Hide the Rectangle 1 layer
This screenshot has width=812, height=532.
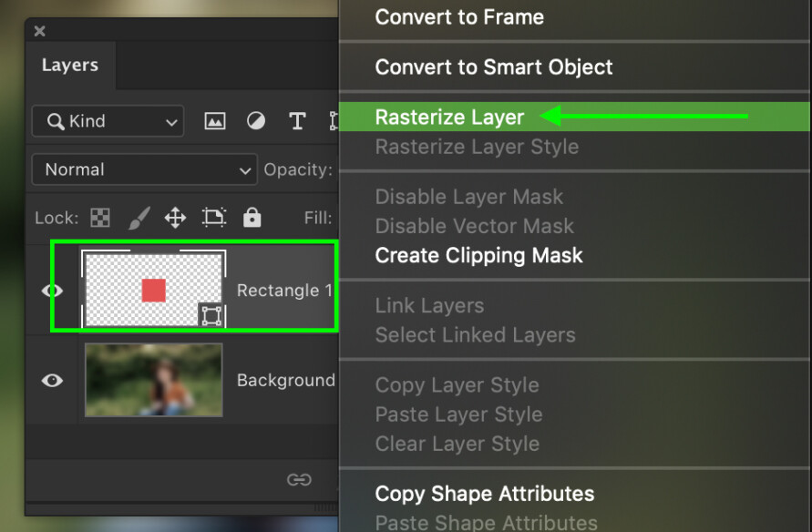pos(52,291)
